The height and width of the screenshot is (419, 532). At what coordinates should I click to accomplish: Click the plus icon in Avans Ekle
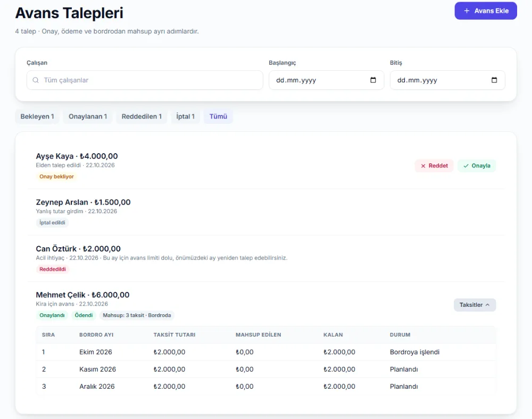coord(467,11)
